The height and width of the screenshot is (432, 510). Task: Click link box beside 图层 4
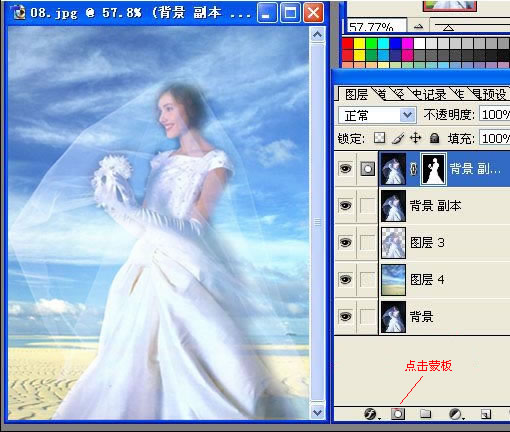coord(368,279)
